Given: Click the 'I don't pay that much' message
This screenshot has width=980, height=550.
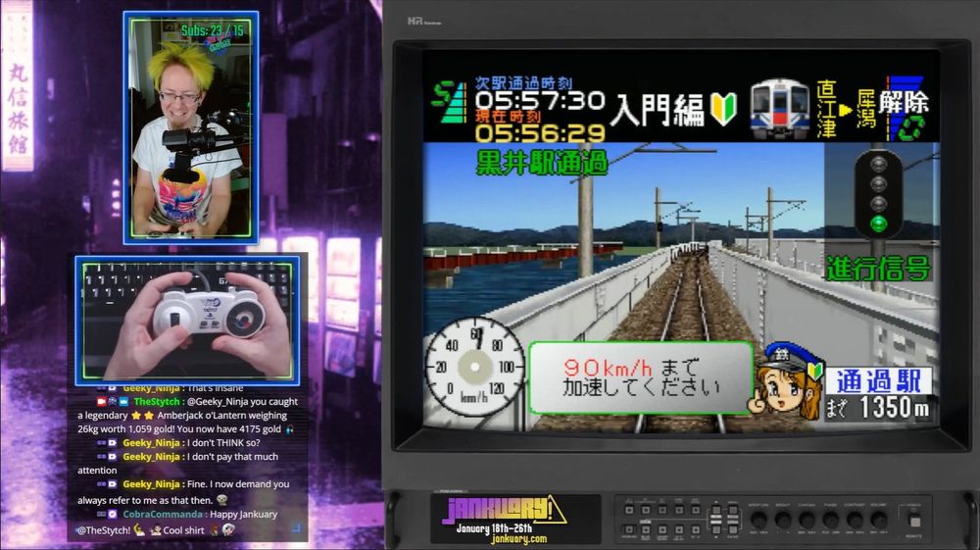Looking at the screenshot, I should pos(232,456).
